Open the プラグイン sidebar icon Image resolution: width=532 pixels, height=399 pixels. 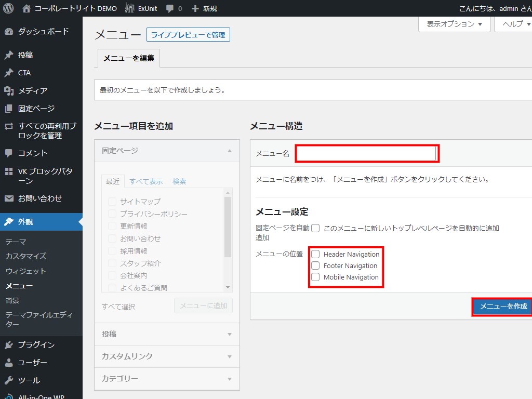tap(9, 345)
